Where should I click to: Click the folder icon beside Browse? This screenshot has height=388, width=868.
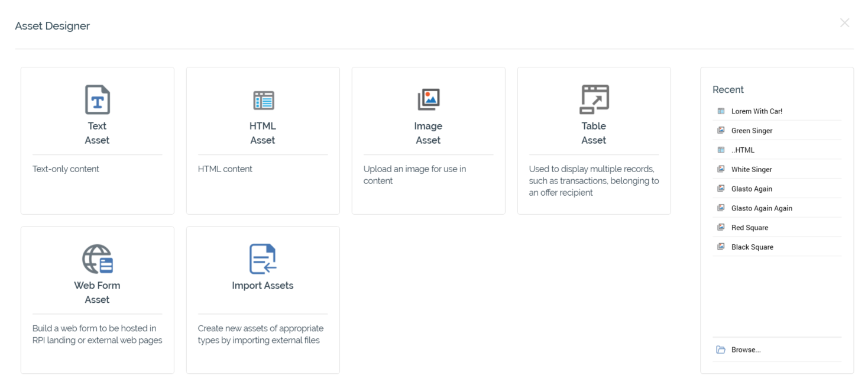coord(721,350)
